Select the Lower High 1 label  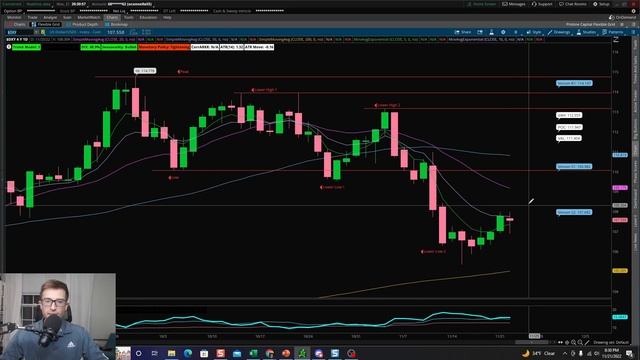pos(264,90)
